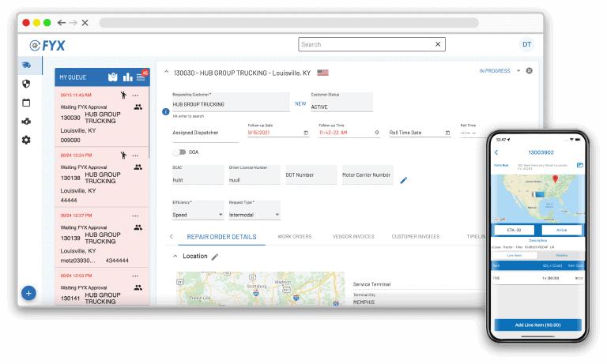Select Timeline tab on phone
This screenshot has height=364, width=607.
pos(561,256)
